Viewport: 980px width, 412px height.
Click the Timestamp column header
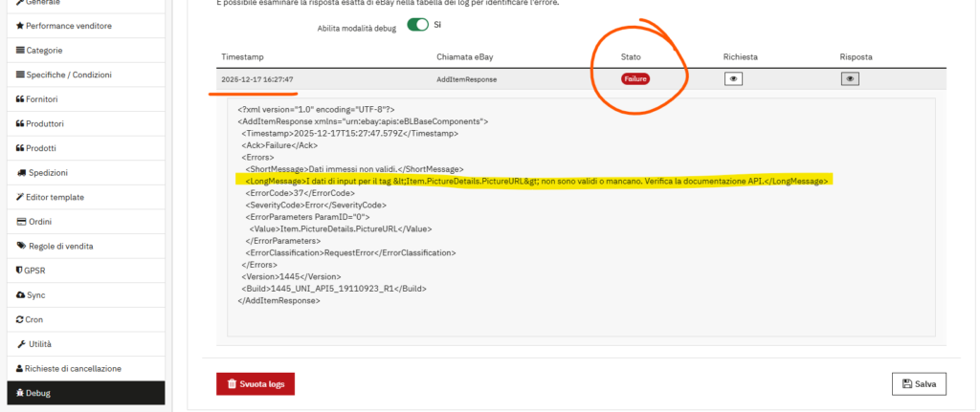click(244, 57)
